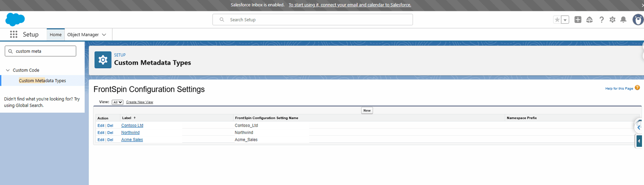
Task: Collapse the Custom Code section
Action: 8,70
